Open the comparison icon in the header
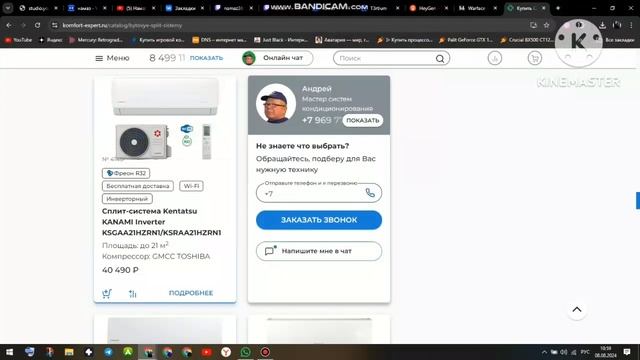Viewport: 640px width, 360px height. [x=495, y=58]
